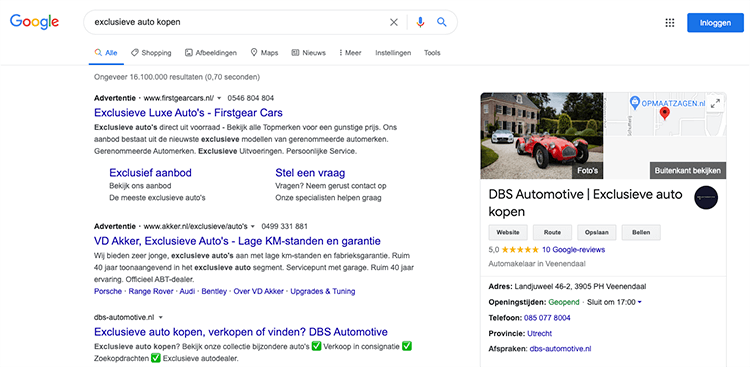Open Instellingen menu

393,53
